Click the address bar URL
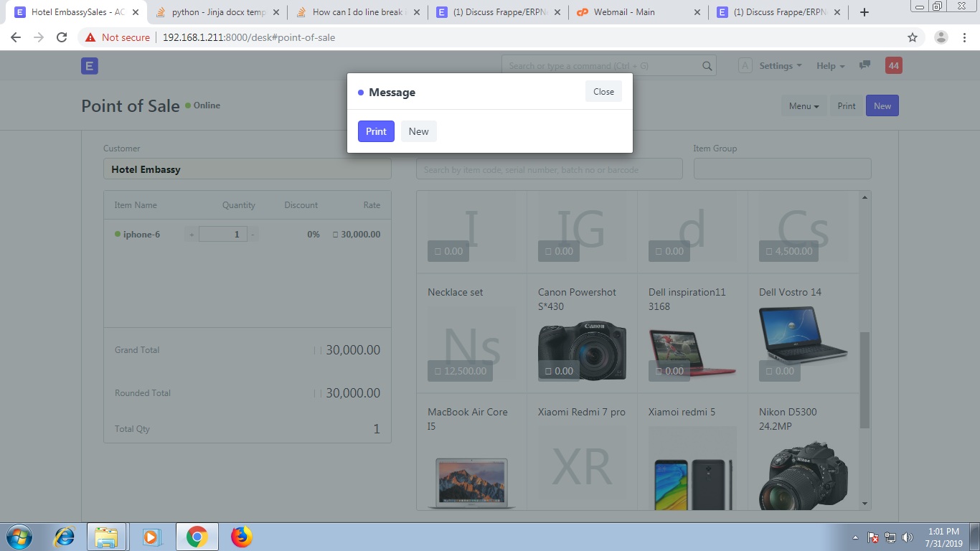 point(249,37)
